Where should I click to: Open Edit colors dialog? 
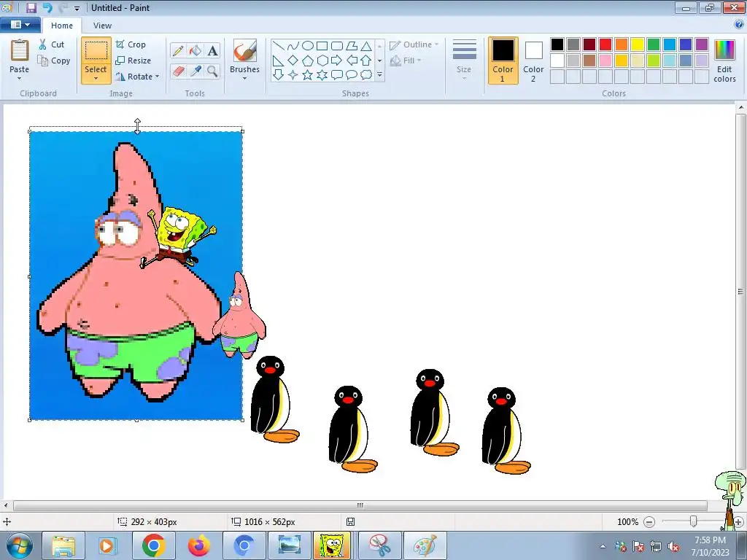724,61
